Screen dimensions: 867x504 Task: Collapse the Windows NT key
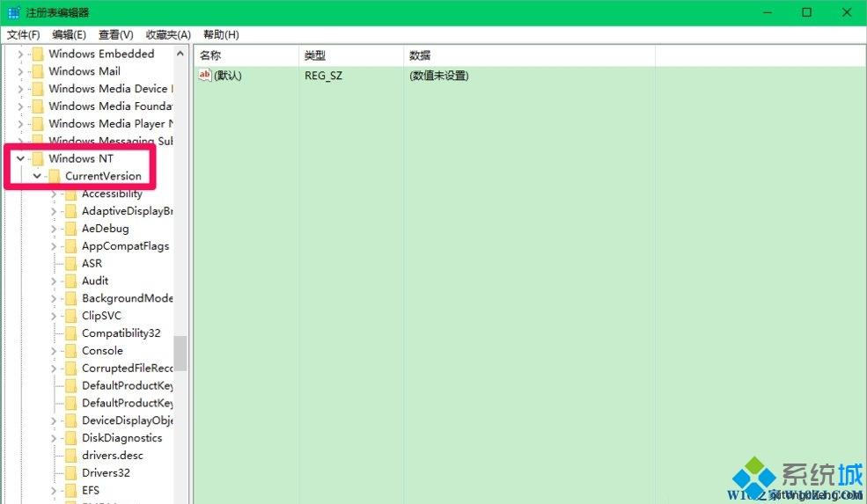(x=20, y=158)
